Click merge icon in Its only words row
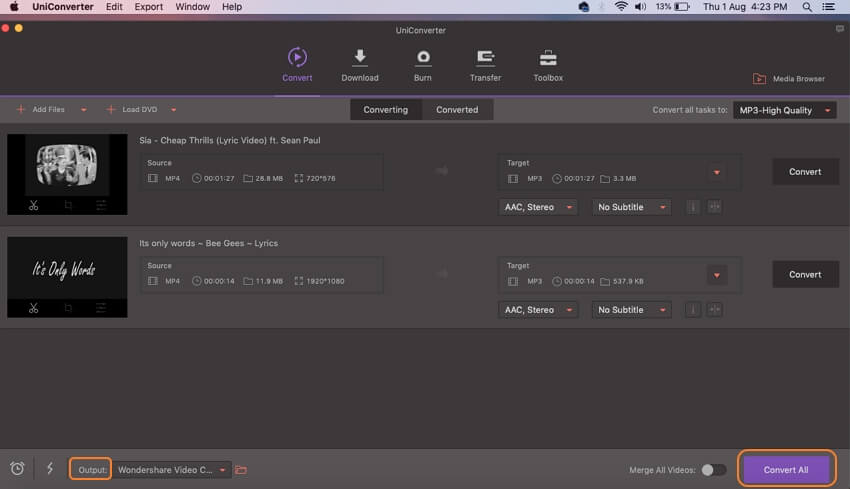The width and height of the screenshot is (850, 489). click(x=714, y=310)
